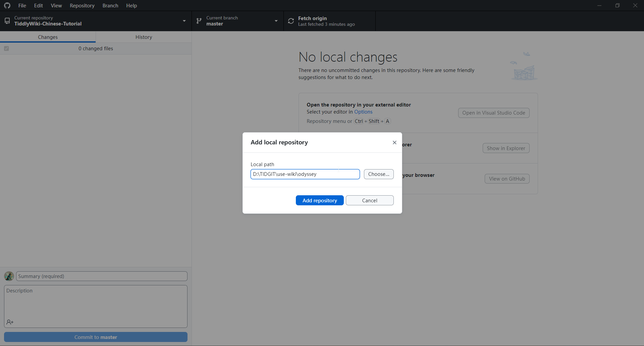This screenshot has width=644, height=346.
Task: Click the Choose... button
Action: (x=379, y=174)
